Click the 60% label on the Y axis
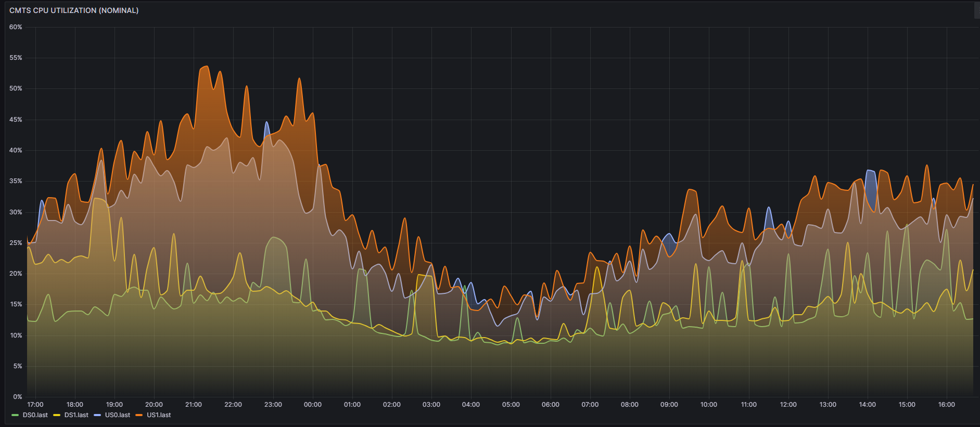The image size is (980, 427). point(16,27)
